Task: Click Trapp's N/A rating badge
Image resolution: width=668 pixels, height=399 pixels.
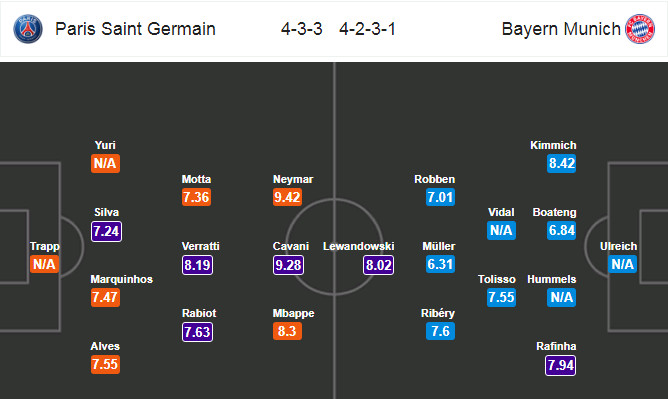Action: [x=44, y=264]
